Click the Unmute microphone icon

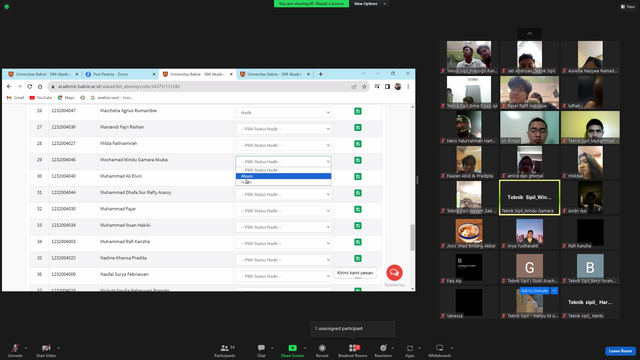point(15,348)
